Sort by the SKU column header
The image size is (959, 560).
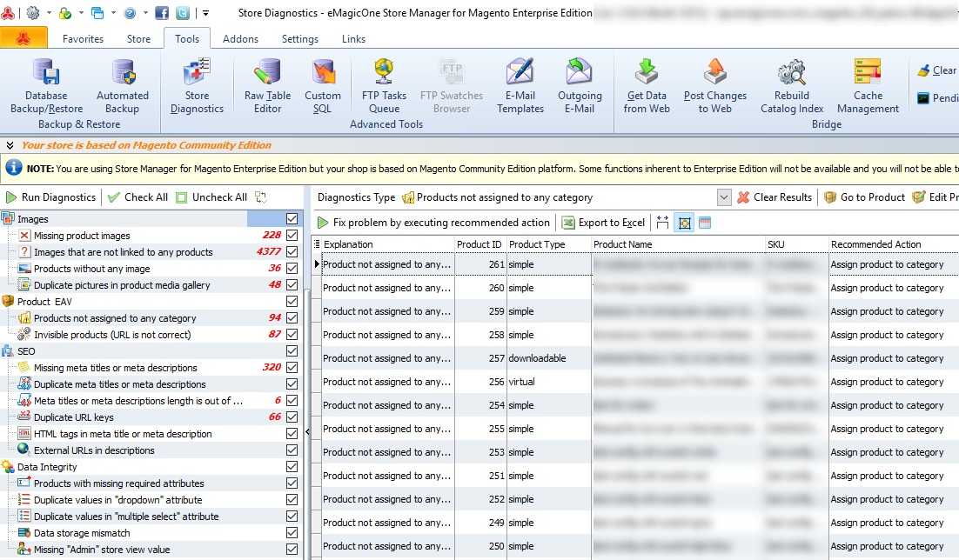[796, 244]
